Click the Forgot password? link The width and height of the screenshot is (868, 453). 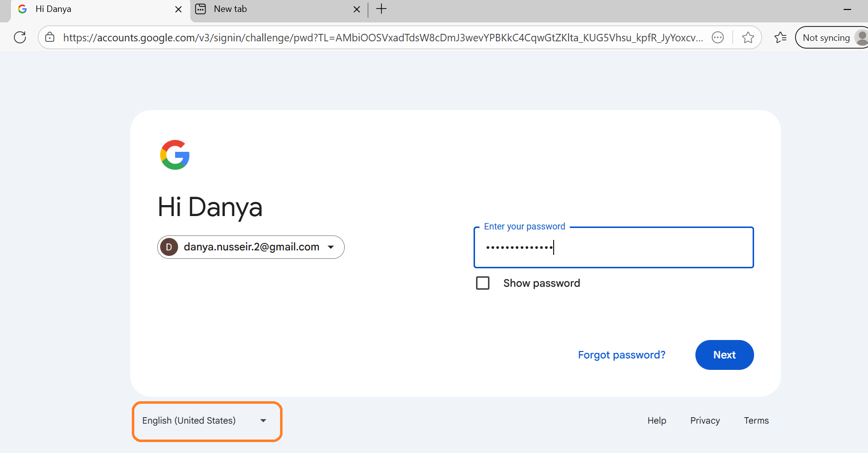(621, 355)
